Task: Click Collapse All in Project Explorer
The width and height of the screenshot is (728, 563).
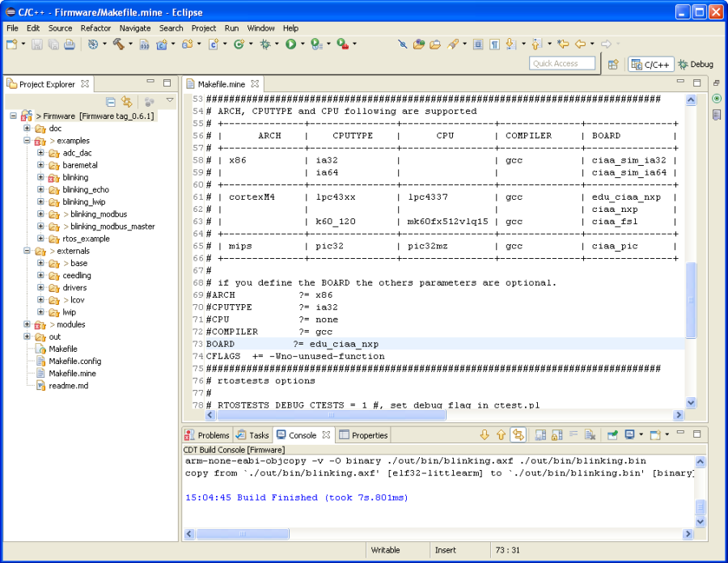Action: [111, 102]
